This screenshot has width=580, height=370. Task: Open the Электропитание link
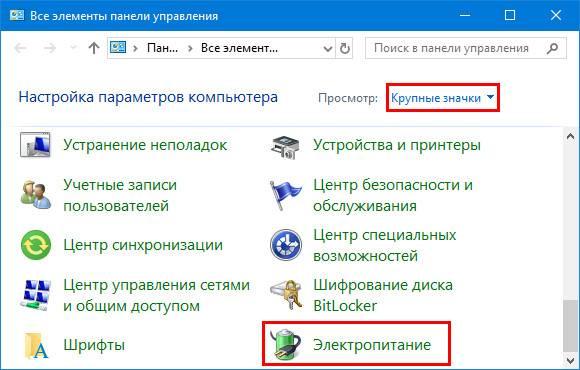[372, 345]
